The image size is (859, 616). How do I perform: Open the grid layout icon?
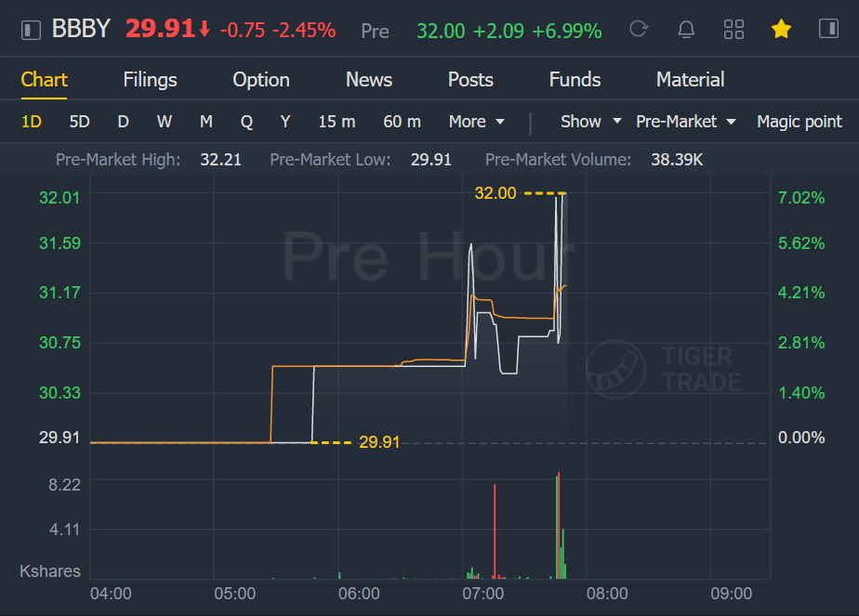pyautogui.click(x=733, y=30)
